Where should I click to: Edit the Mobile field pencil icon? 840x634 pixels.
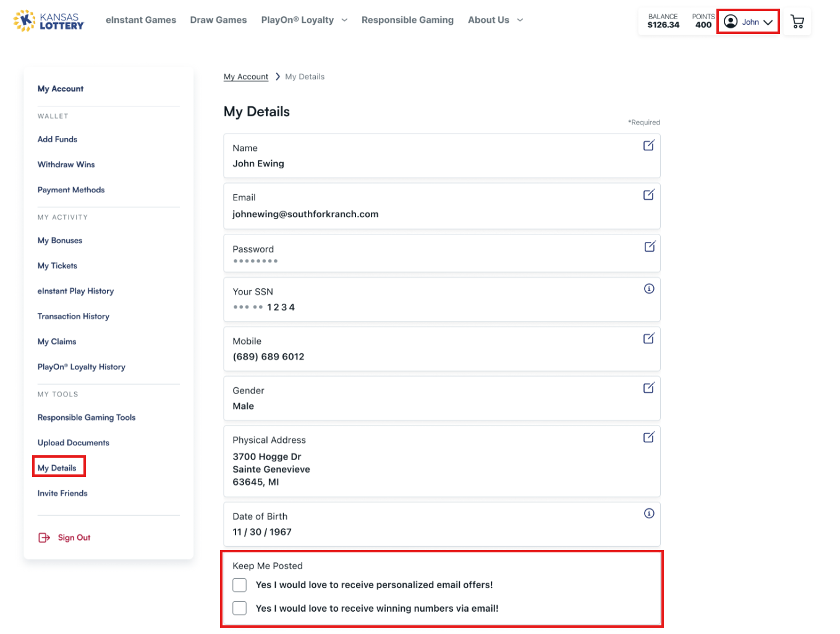pos(648,338)
